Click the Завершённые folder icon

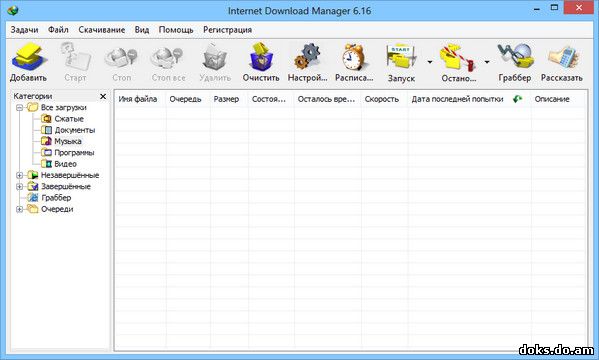coord(33,186)
